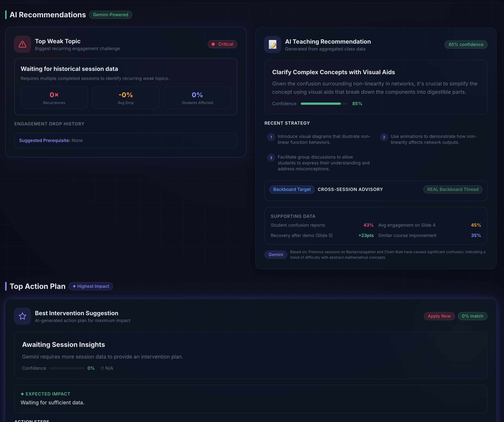Click the numbered step 3 circle icon
This screenshot has height=422, width=504.
pos(271,158)
